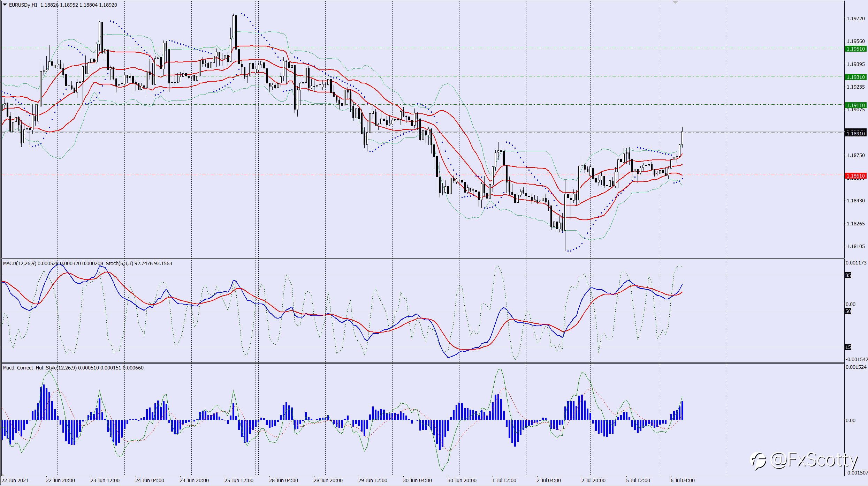Image resolution: width=868 pixels, height=486 pixels.
Task: Click the 22 Jun 20:00 time axis label
Action: click(60, 480)
